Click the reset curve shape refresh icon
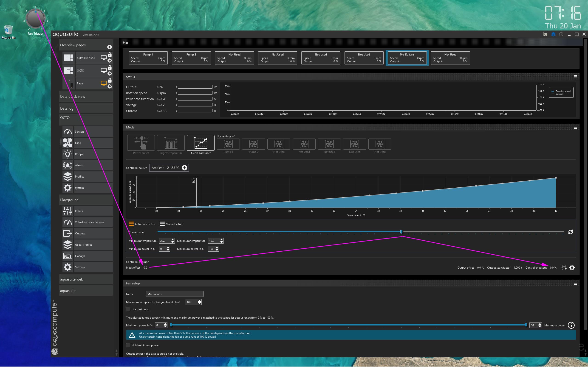This screenshot has height=367, width=588. tap(571, 232)
